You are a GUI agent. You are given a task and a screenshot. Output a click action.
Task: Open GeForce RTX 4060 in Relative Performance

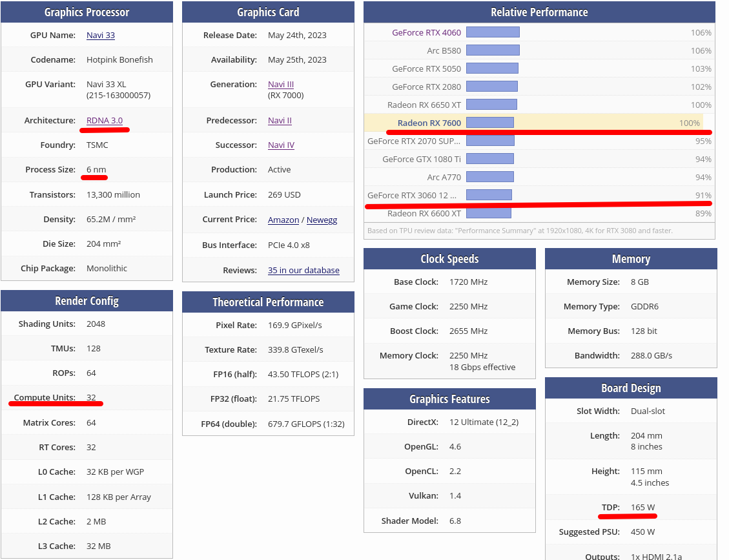426,32
